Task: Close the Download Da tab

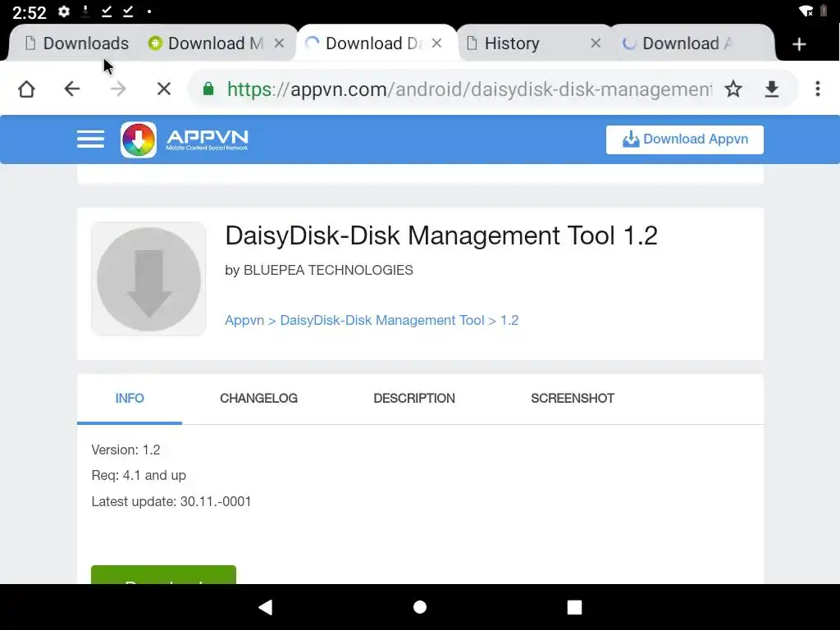Action: (x=436, y=43)
